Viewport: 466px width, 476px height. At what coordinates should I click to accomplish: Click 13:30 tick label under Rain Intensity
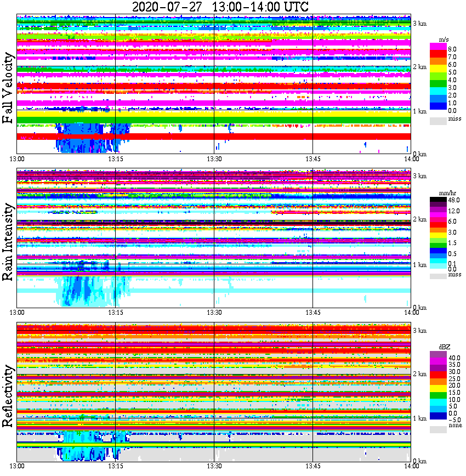click(214, 313)
